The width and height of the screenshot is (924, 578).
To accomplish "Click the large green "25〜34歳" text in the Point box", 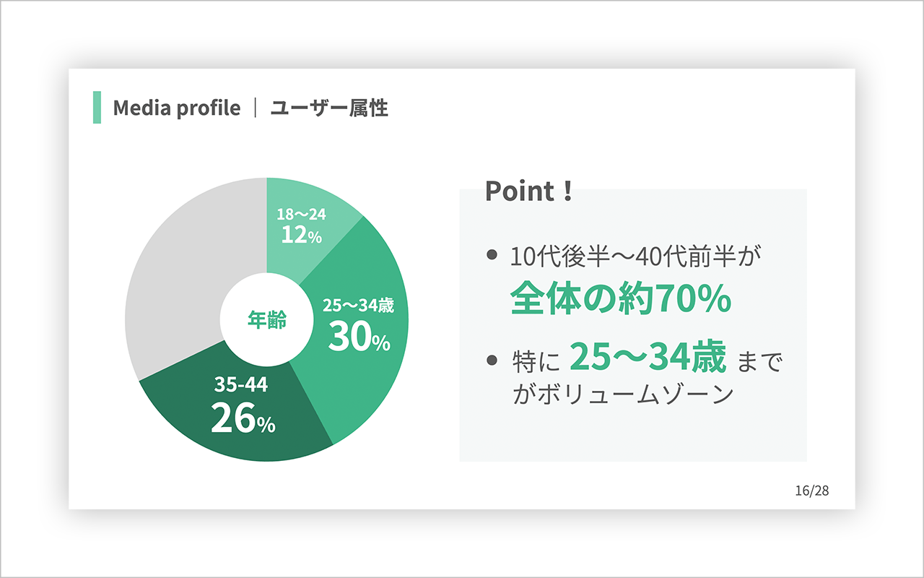I will coord(648,358).
